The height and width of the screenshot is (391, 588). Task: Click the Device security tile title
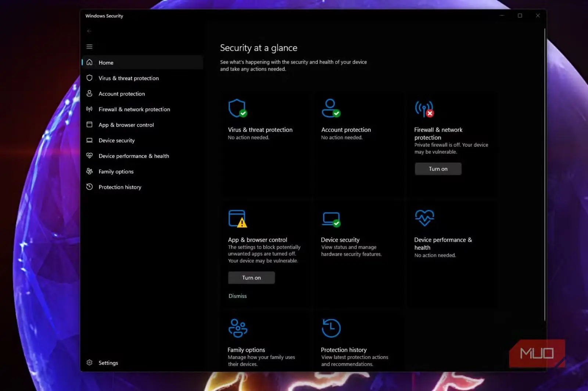tap(340, 240)
